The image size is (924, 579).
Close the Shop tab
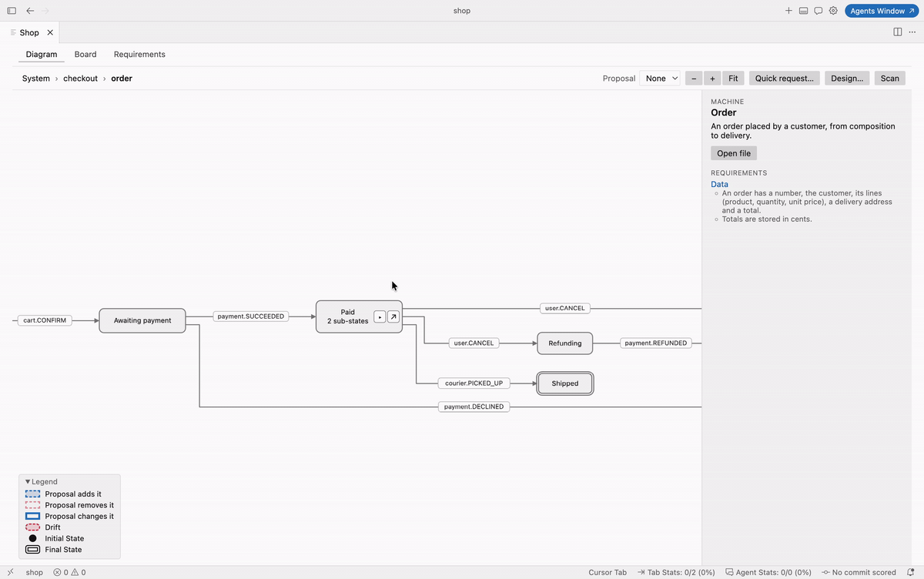[x=50, y=32]
